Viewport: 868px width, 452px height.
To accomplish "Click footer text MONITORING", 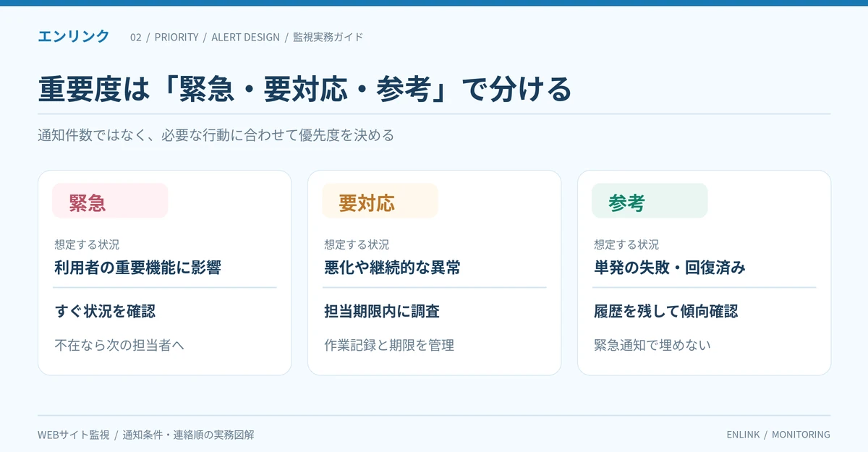I will point(801,435).
